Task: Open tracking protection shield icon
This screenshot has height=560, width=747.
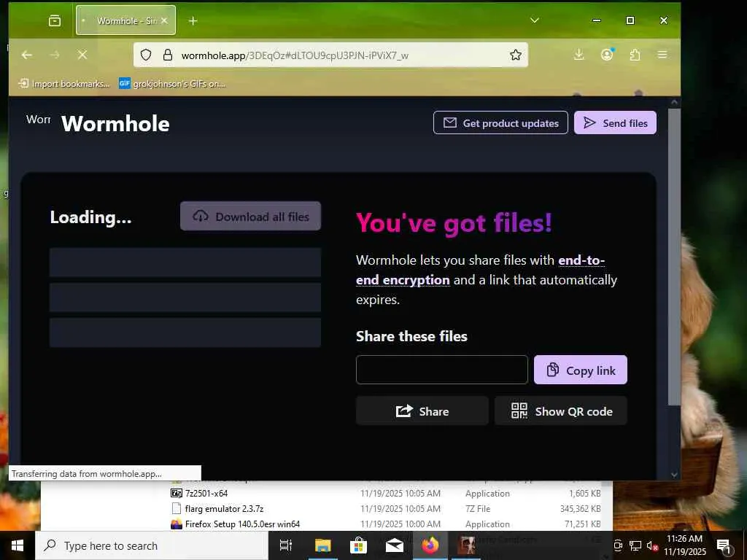Action: click(146, 55)
